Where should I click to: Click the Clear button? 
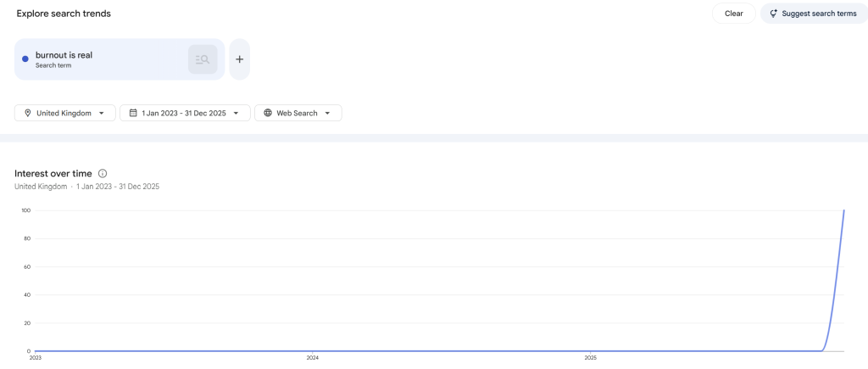click(733, 14)
